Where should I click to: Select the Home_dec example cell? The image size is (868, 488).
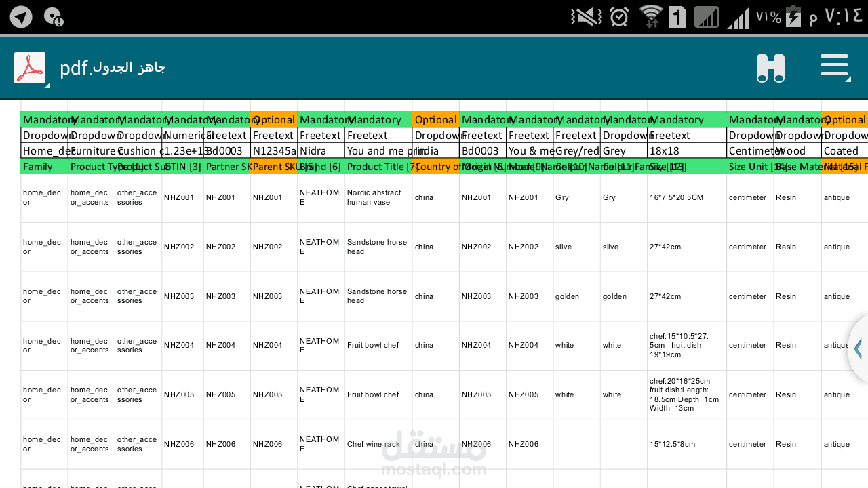(44, 151)
